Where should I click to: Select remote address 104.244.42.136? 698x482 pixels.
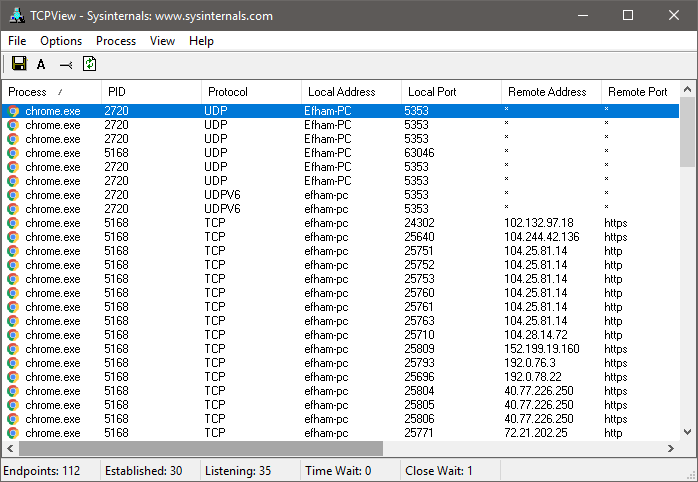542,237
